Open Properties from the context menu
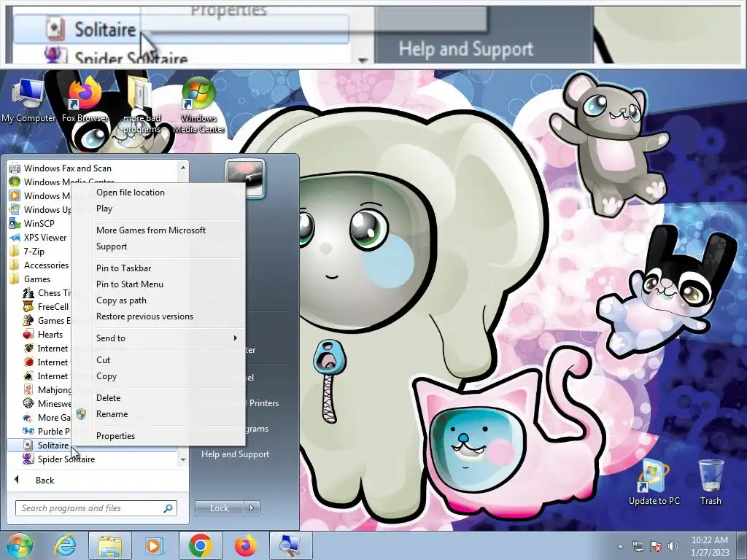The height and width of the screenshot is (560, 747). pos(158,436)
